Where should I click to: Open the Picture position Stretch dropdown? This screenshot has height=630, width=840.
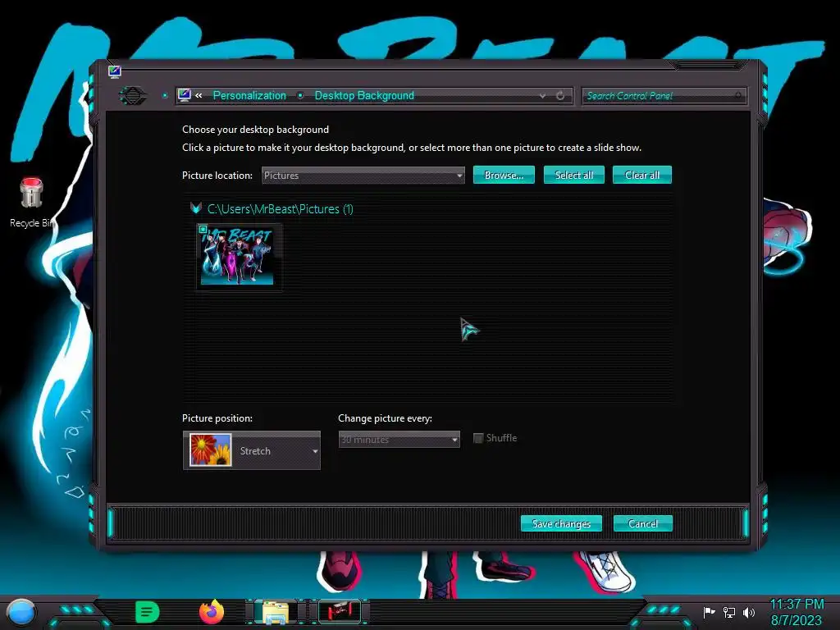(x=251, y=450)
